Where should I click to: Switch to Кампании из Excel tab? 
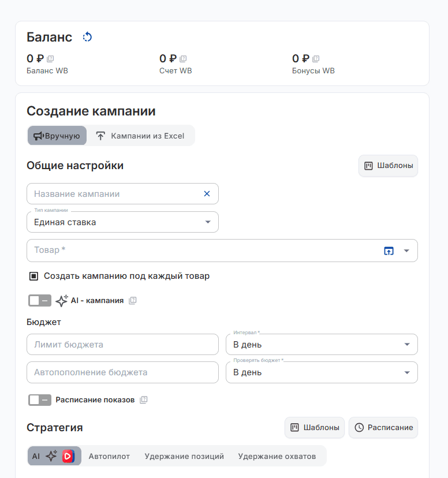140,136
